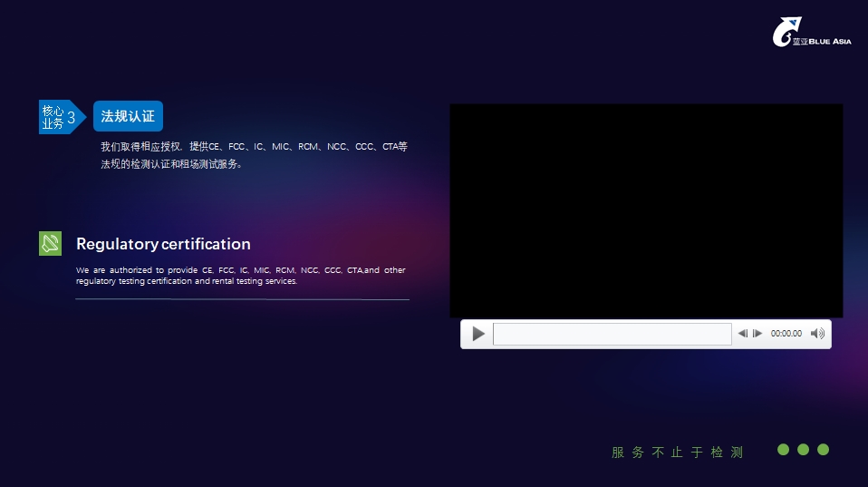Select the 核心业务 3 arrow badge
Image resolution: width=868 pixels, height=487 pixels.
61,117
